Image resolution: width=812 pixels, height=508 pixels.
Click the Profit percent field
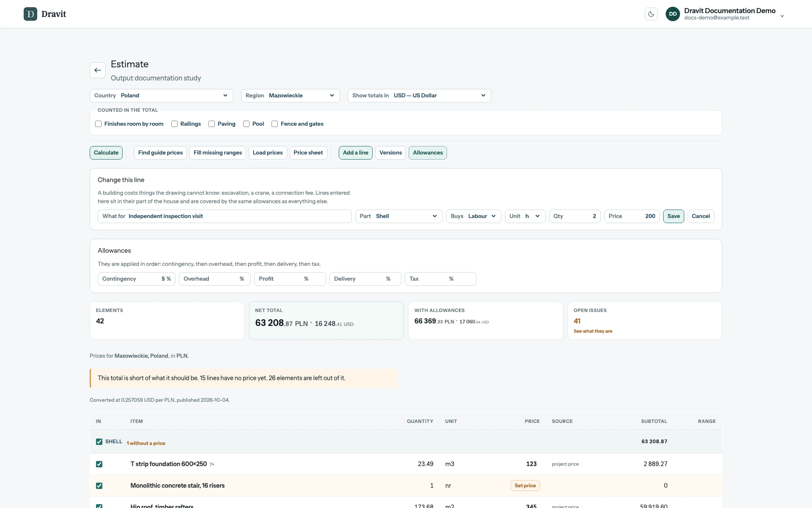tap(290, 279)
